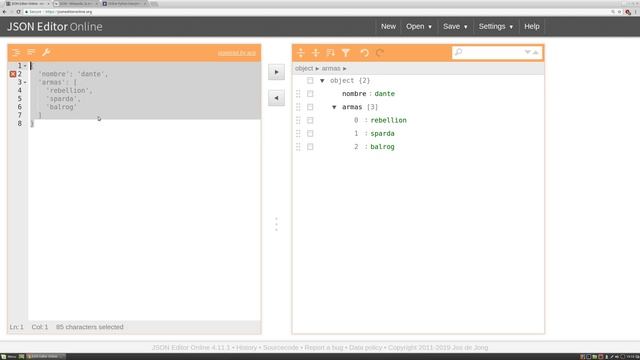The width and height of the screenshot is (640, 360).
Task: Select armas in the breadcrumb path
Action: tap(331, 69)
